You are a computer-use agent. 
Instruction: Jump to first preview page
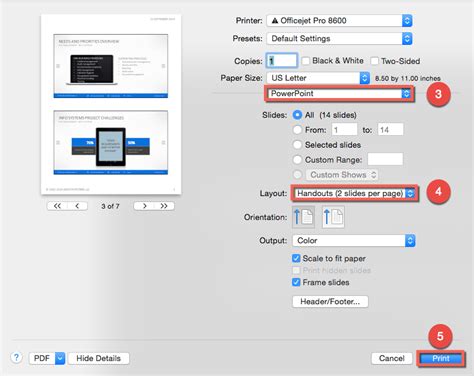[x=57, y=206]
